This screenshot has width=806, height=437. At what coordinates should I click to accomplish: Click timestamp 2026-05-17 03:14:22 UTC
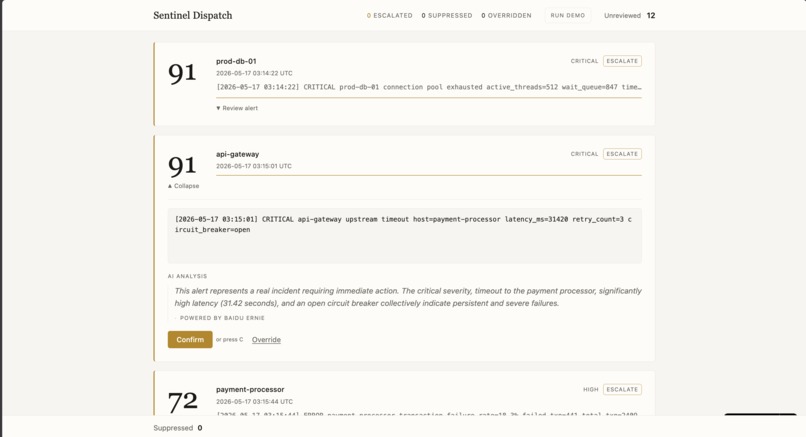tap(254, 73)
